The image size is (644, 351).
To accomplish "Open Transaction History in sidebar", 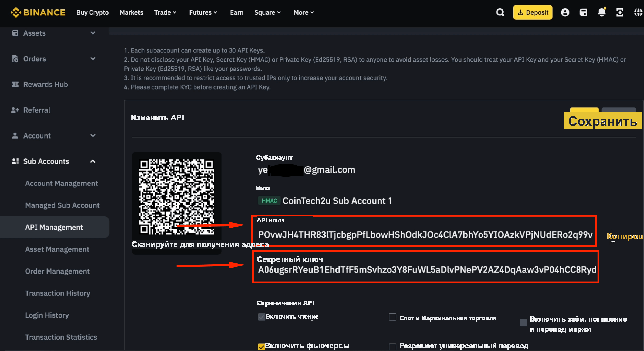I will pos(58,293).
